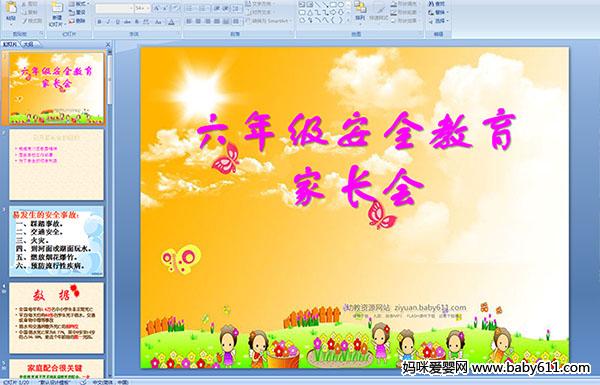This screenshot has width=600, height=385.
Task: Toggle underline formatting
Action: 117,22
